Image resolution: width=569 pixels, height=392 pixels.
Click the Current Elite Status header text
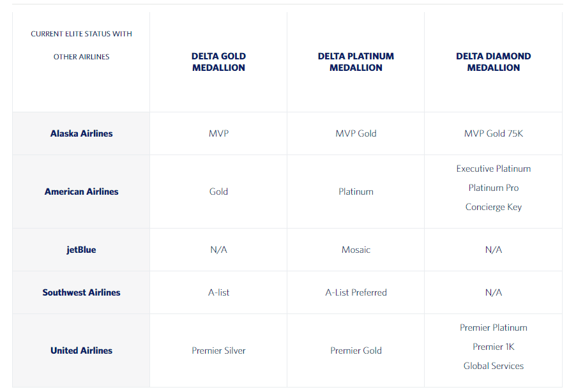pyautogui.click(x=81, y=45)
